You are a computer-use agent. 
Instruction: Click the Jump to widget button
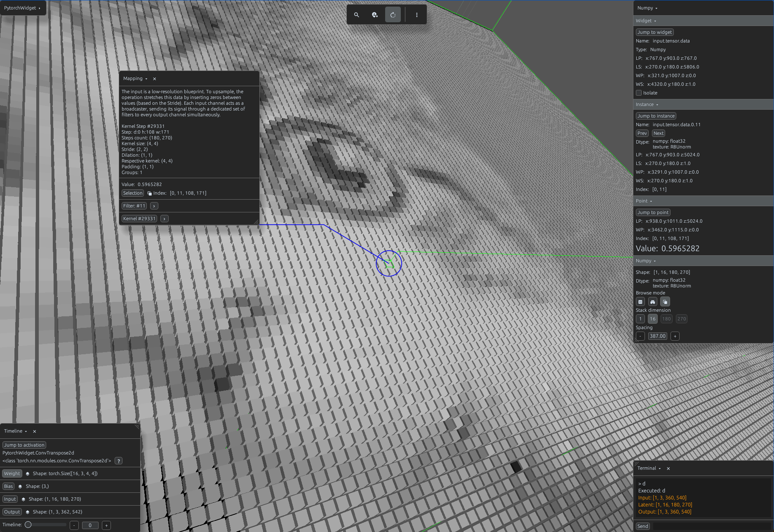654,32
